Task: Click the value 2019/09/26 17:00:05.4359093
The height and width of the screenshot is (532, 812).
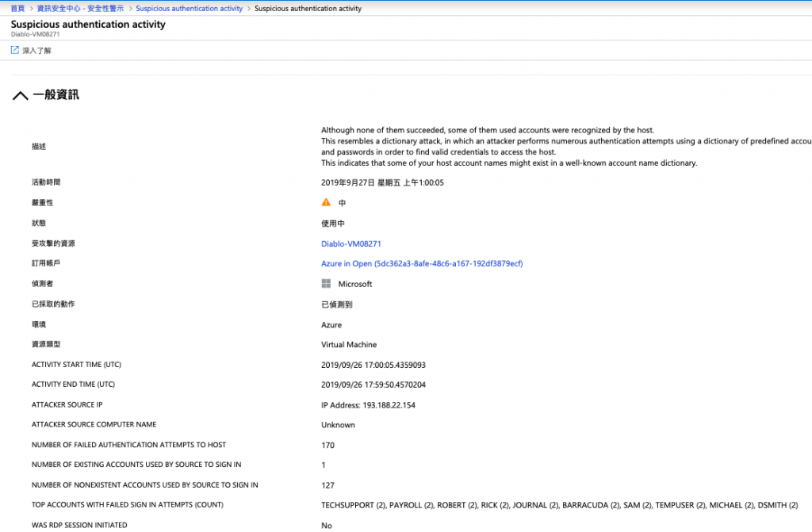Action: (373, 366)
